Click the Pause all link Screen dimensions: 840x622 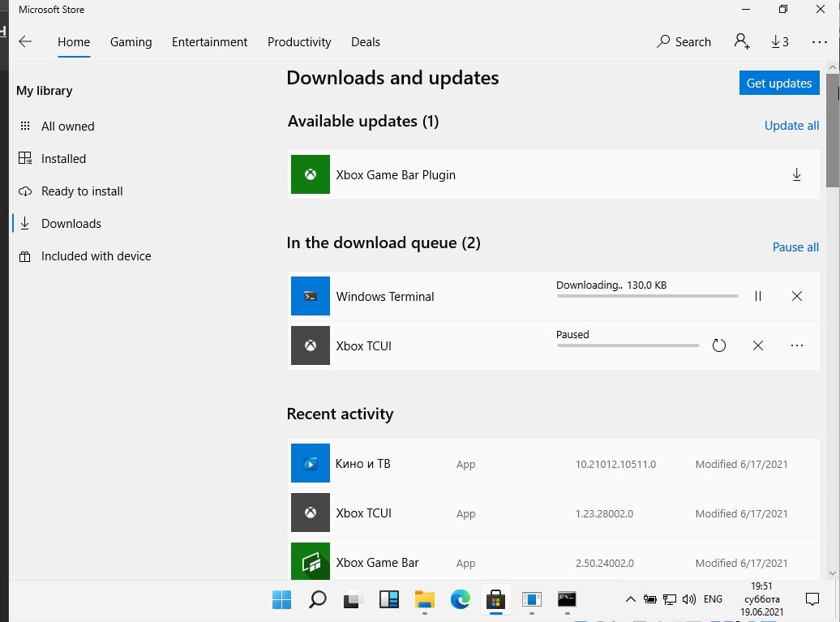[x=795, y=247]
